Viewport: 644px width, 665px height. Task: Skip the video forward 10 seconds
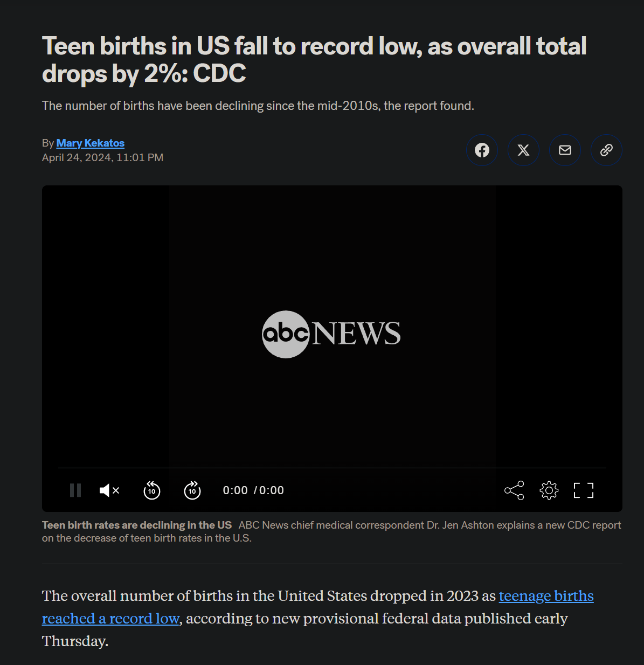[192, 490]
